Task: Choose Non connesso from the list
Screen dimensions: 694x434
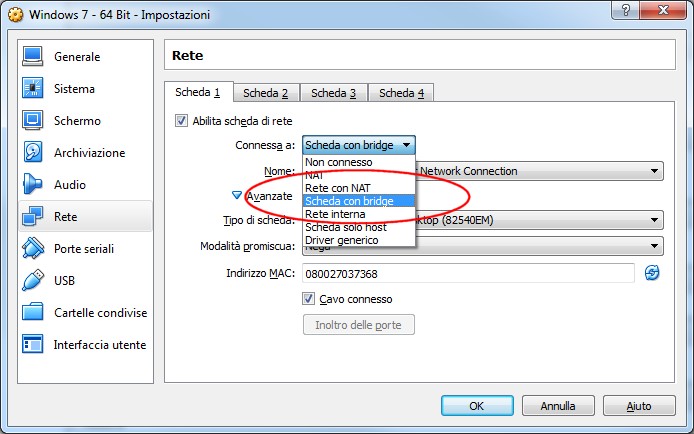Action: 359,162
